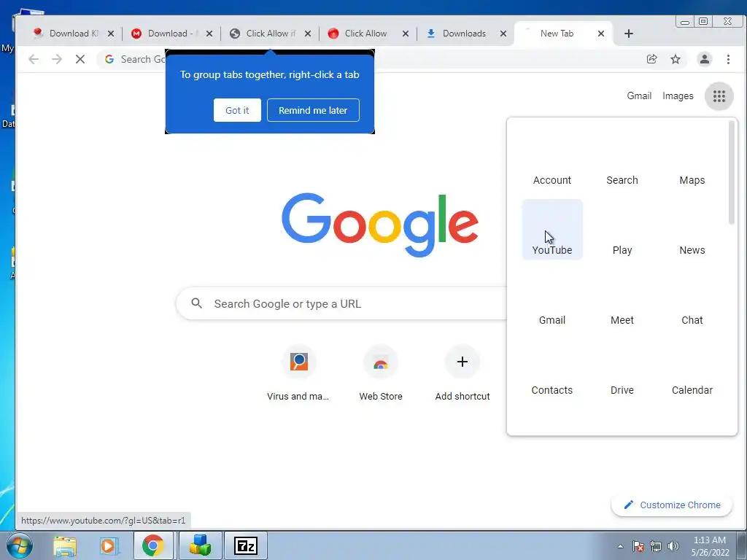Open Meet in the apps panel
Image resolution: width=747 pixels, height=560 pixels.
coord(622,300)
